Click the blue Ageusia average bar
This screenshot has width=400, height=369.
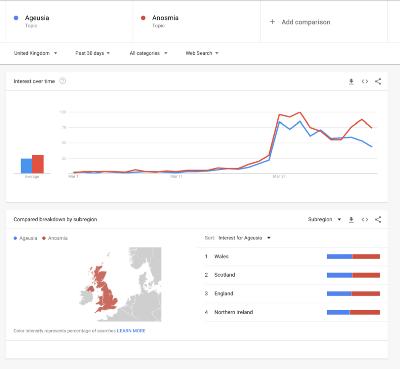(27, 166)
